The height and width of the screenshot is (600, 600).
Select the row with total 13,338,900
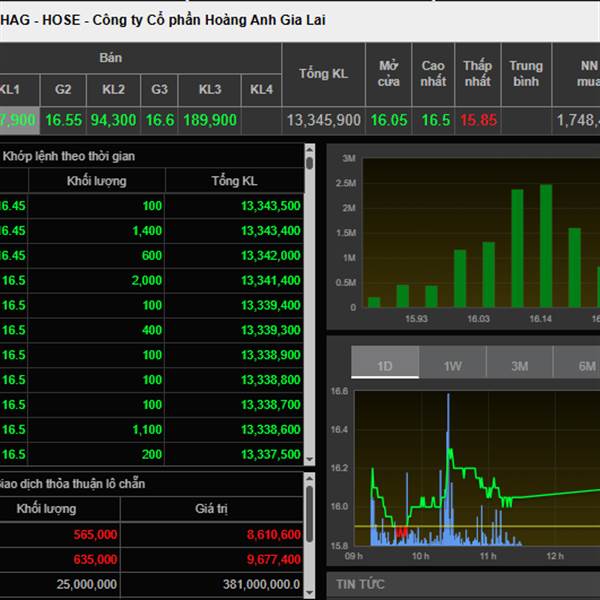tap(152, 355)
